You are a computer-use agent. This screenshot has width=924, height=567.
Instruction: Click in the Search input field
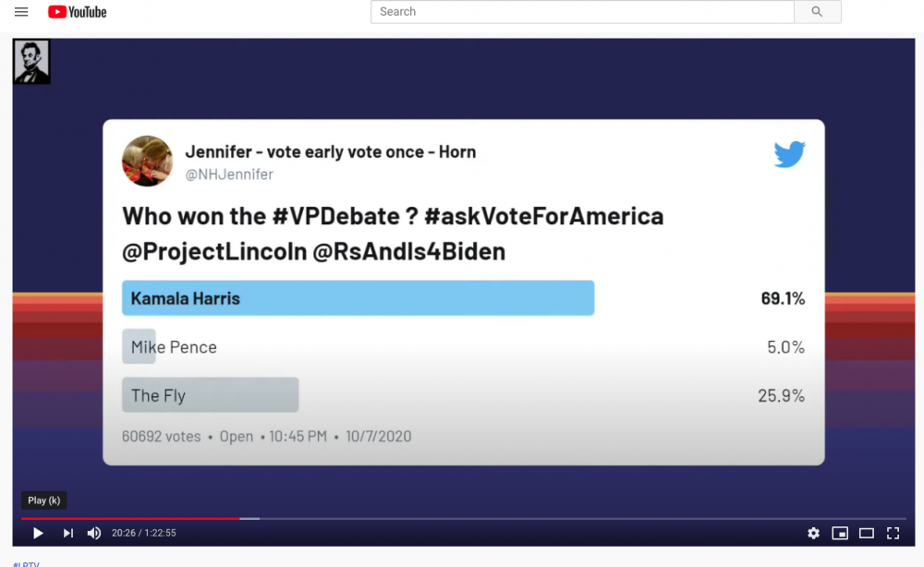click(582, 12)
